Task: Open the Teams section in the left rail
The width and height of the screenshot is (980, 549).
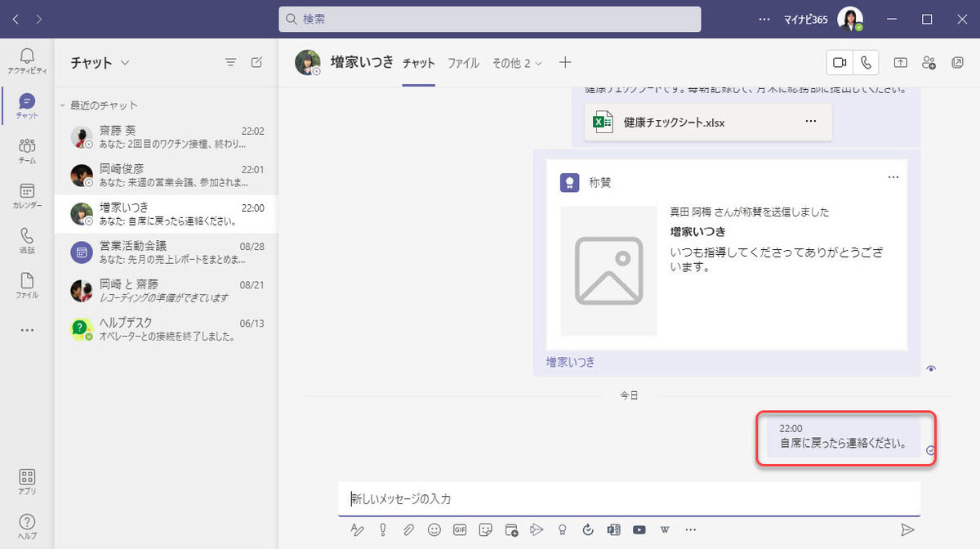Action: pos(27,151)
